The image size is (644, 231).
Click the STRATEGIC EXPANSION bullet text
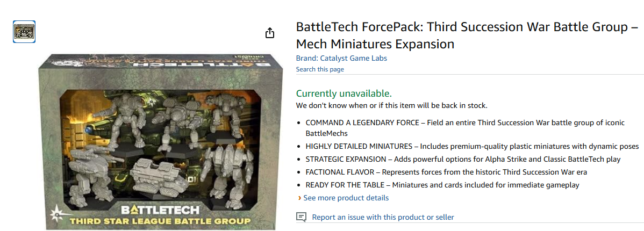(462, 159)
